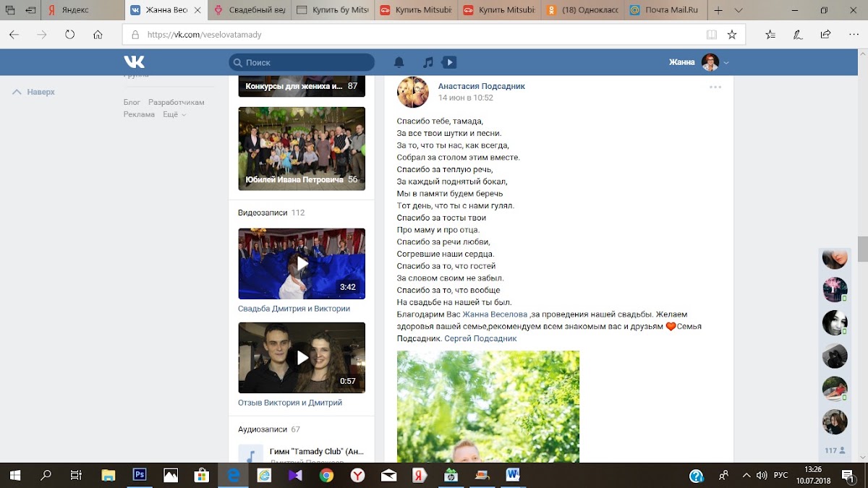Viewport: 868px width, 488px height.
Task: Open the Реклама footer link
Action: [x=139, y=114]
